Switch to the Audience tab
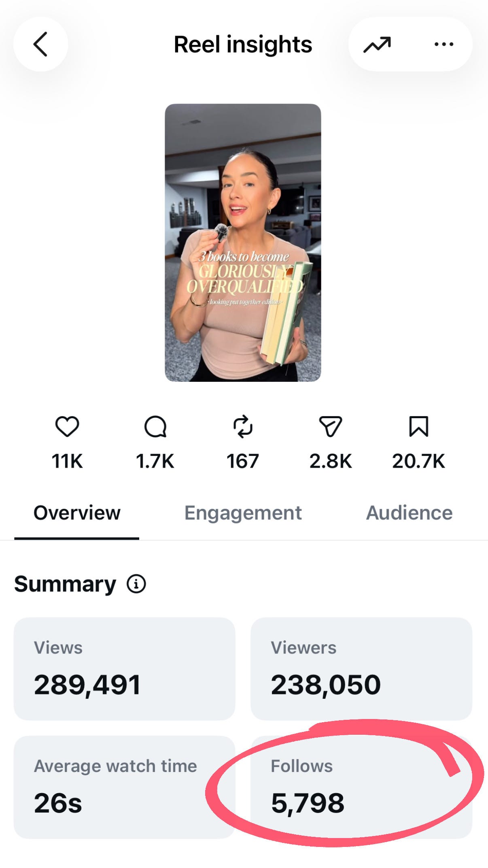 click(409, 513)
